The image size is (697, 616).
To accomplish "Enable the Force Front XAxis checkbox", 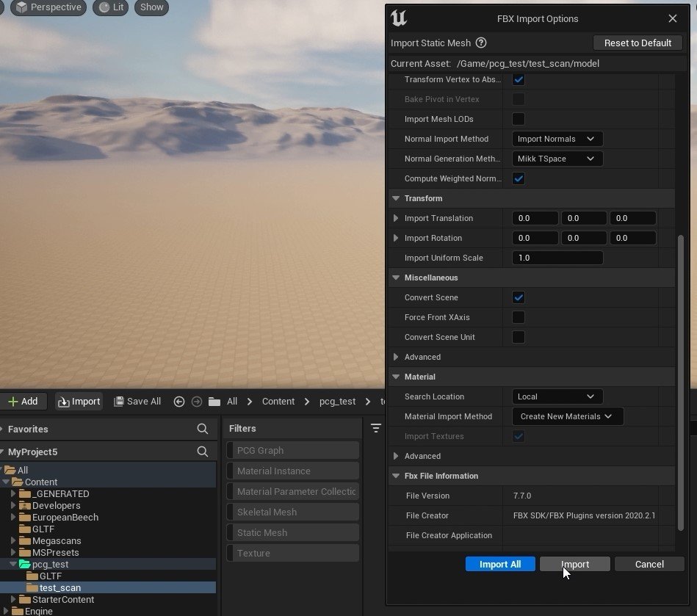I will pos(519,317).
